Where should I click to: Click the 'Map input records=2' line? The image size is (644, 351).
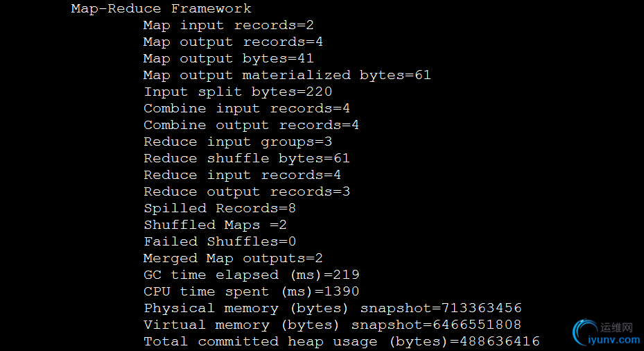click(228, 26)
